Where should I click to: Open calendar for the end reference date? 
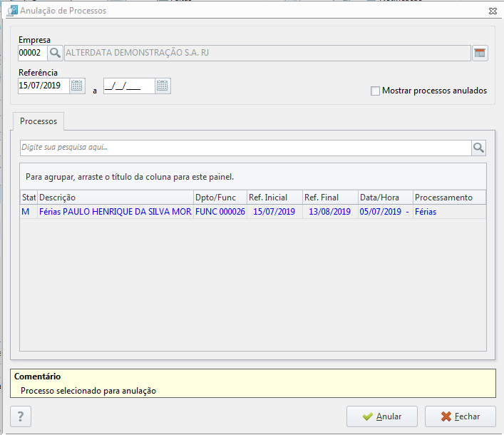pos(163,86)
